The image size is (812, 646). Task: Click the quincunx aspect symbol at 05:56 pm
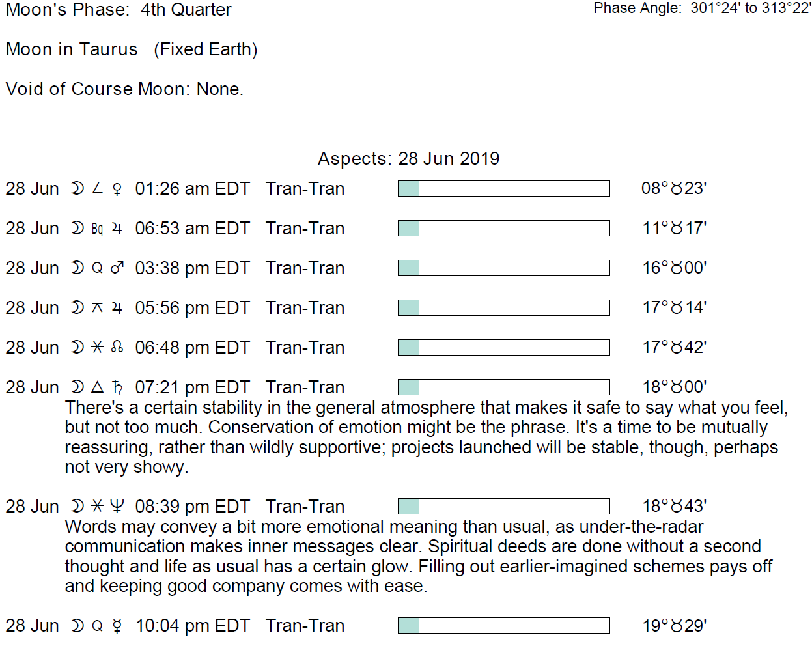[x=98, y=308]
